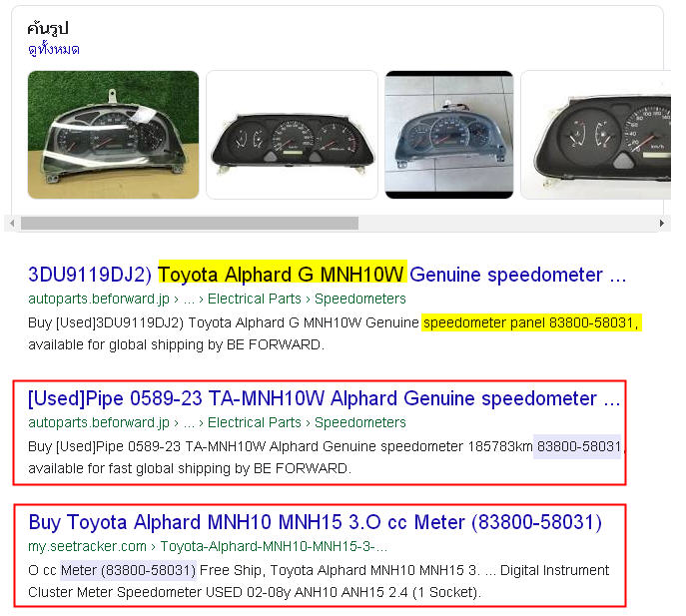Image resolution: width=686 pixels, height=616 pixels.
Task: Click the my.seetracker.com URL breadcrumb
Action: point(208,546)
